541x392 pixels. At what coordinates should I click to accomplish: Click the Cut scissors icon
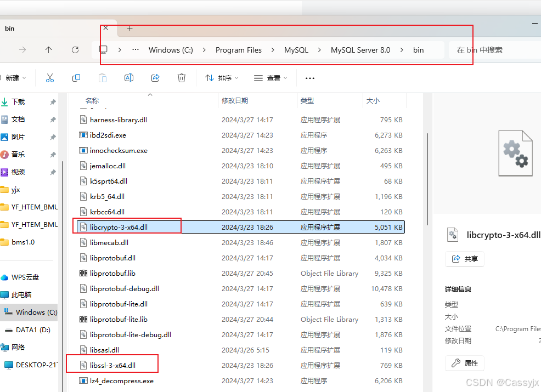pyautogui.click(x=50, y=78)
